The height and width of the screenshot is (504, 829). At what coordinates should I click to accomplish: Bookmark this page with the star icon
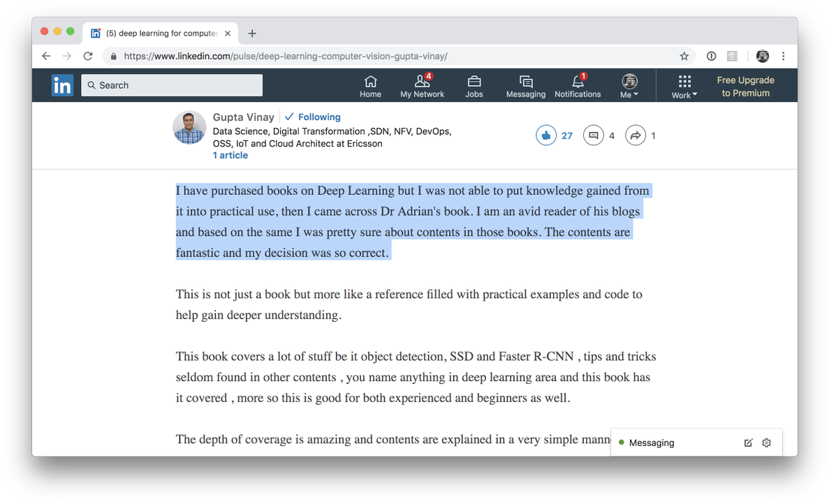click(684, 57)
